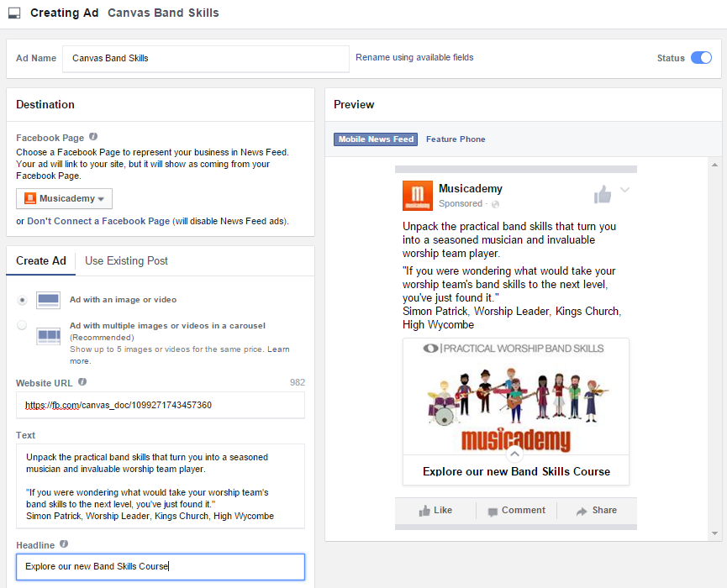The width and height of the screenshot is (727, 588).
Task: Click Rename using available fields link
Action: coord(414,57)
